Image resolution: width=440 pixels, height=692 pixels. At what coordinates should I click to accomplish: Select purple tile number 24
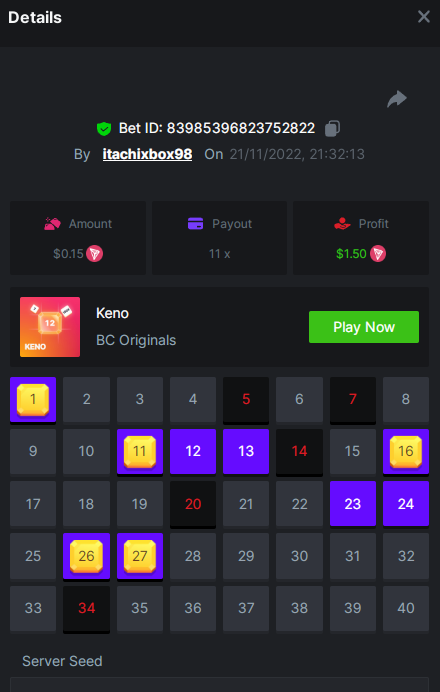point(406,504)
